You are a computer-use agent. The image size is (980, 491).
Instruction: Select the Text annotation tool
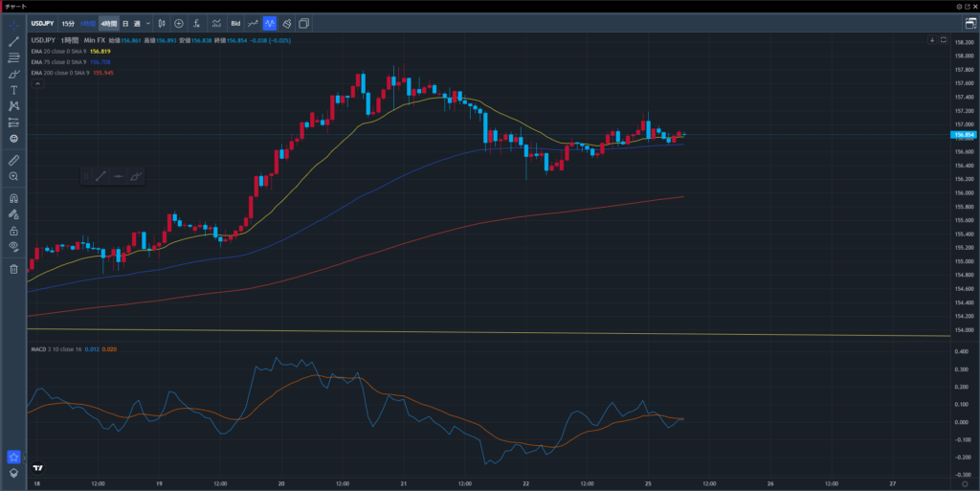(x=13, y=90)
